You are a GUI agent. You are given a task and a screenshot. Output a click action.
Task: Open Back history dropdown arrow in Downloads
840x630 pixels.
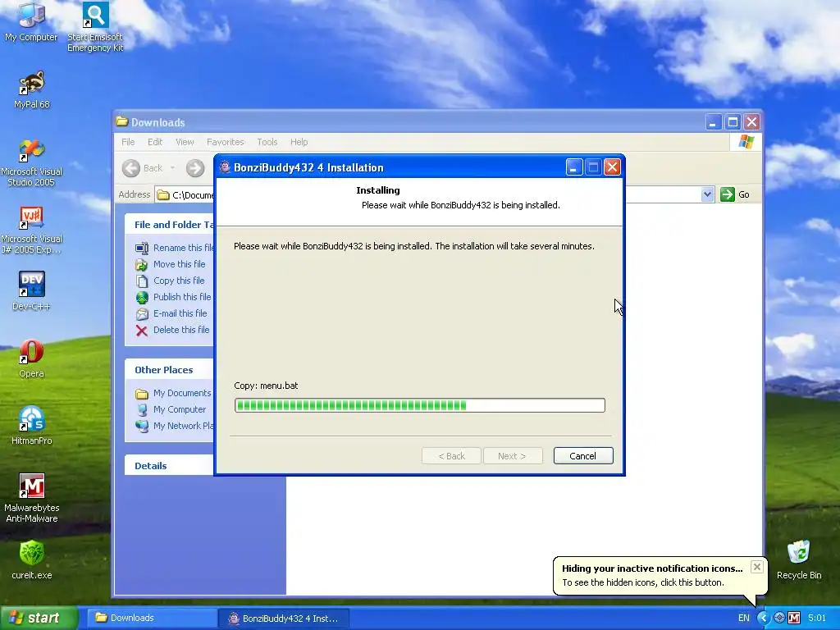click(x=172, y=168)
